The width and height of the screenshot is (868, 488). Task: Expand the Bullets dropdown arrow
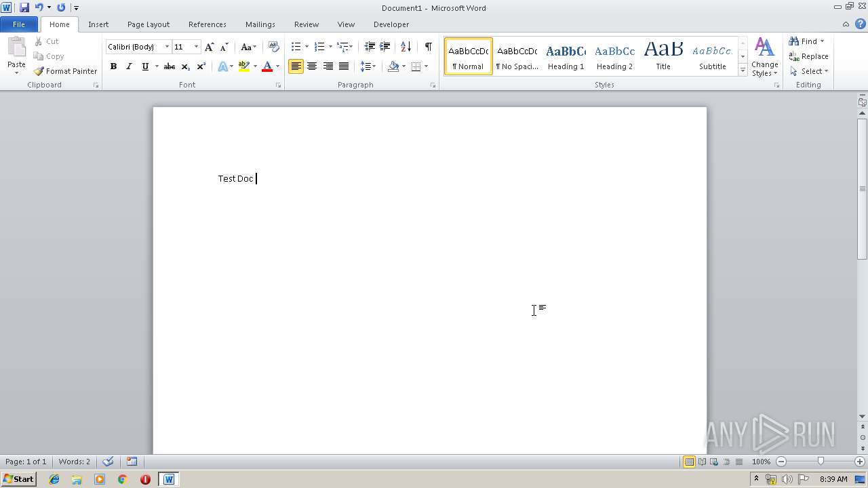[x=307, y=47]
